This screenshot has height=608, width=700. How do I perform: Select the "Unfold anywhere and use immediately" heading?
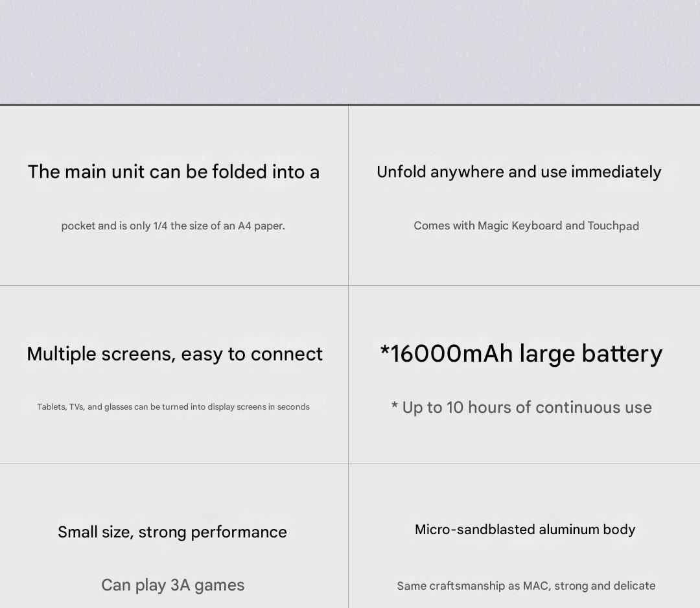coord(519,172)
